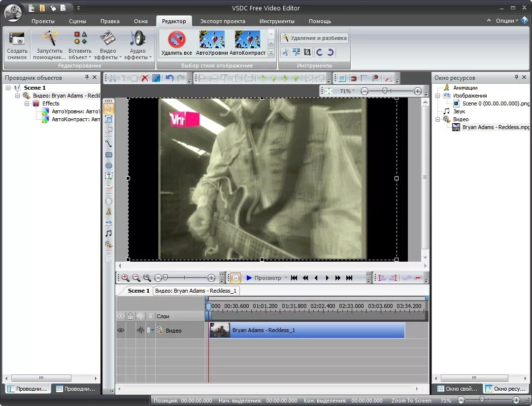Collapse the Изображения resources node
Viewport: 532px width, 406px height.
point(438,96)
